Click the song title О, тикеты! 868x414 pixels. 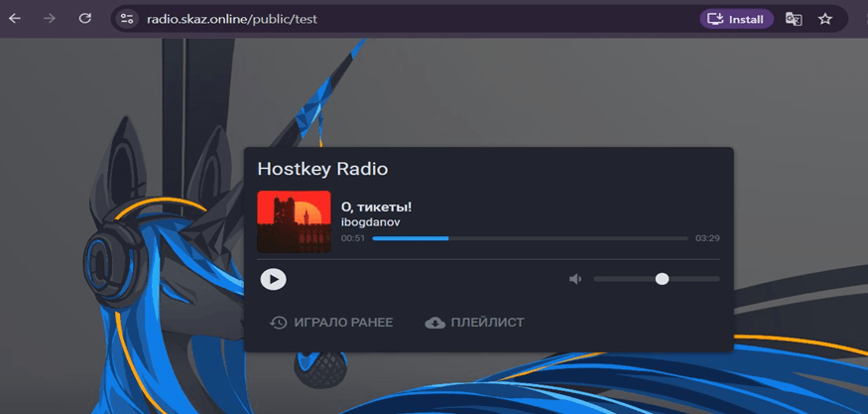pos(376,207)
